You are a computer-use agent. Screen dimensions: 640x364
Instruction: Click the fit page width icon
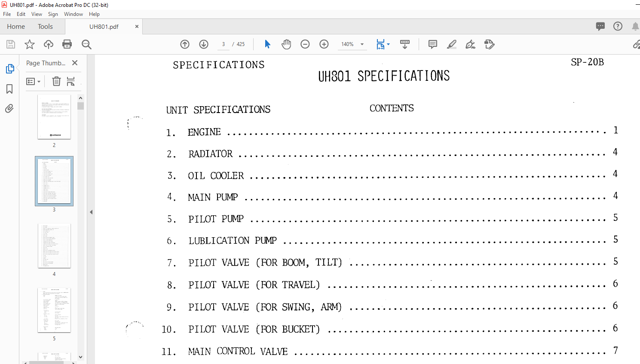380,44
